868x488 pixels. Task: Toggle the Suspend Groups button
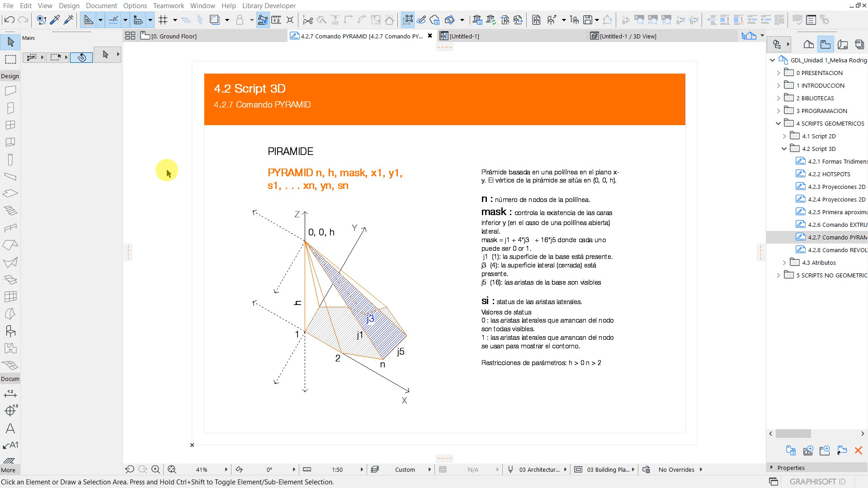pos(263,20)
